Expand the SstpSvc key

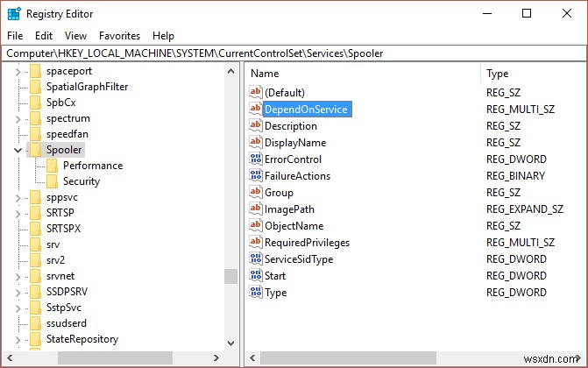click(18, 308)
